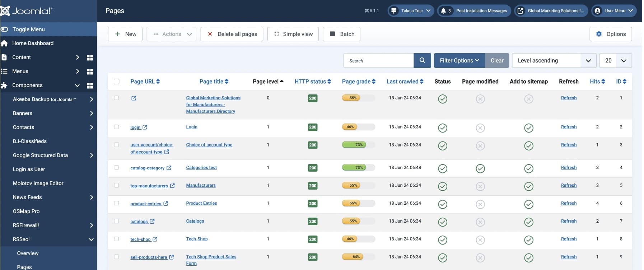
Task: Click add to sitemap check for Manufacturers row
Action: (528, 186)
